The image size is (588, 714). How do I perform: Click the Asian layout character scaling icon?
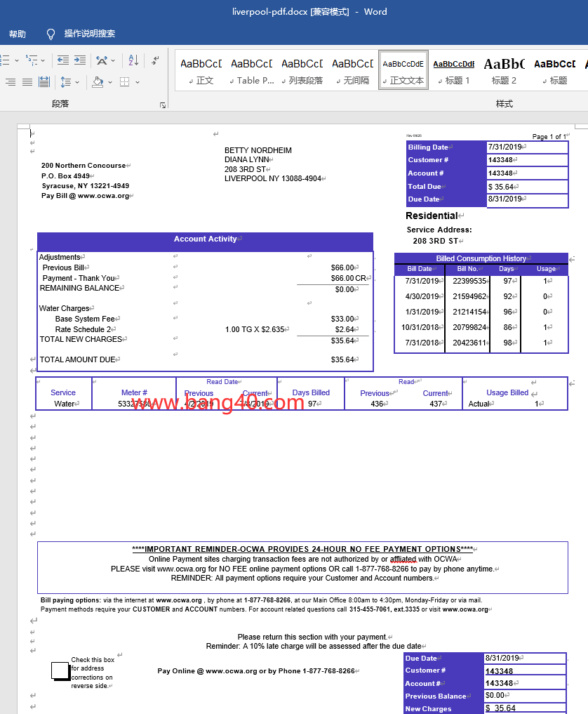(102, 60)
